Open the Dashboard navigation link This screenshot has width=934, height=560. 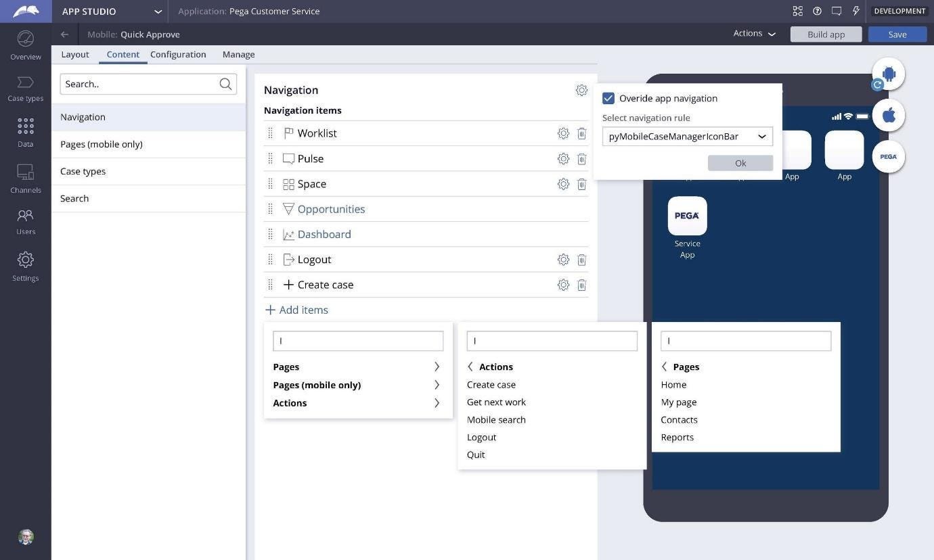324,234
